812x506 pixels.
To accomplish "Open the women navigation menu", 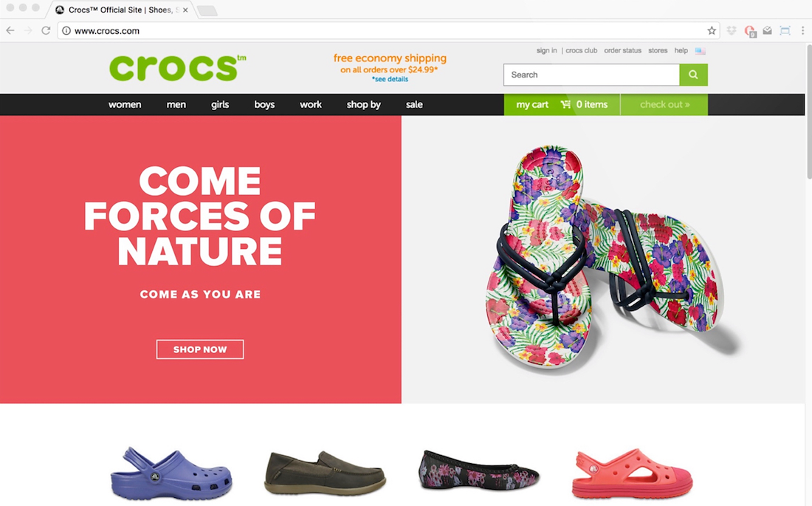I will (x=125, y=104).
